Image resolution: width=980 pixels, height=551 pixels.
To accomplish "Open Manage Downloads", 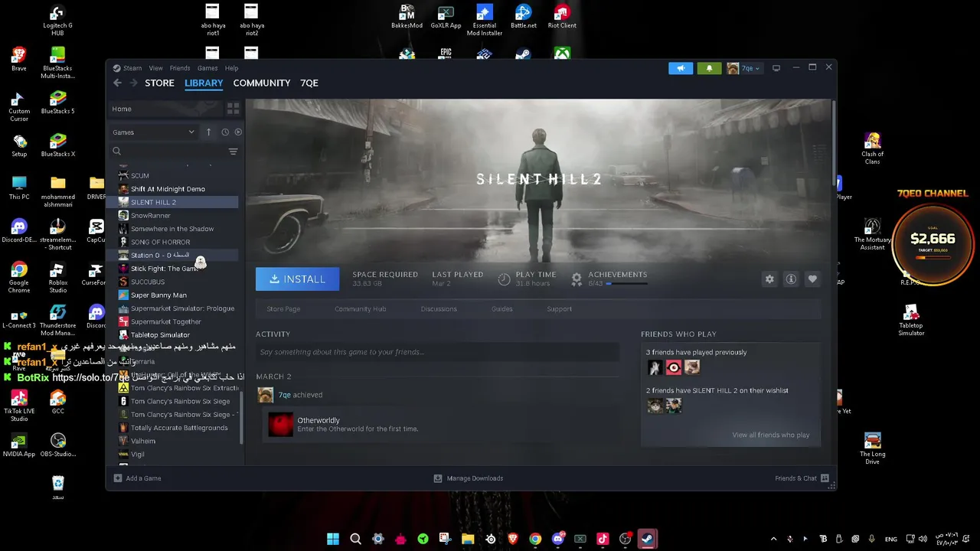I will coord(468,478).
